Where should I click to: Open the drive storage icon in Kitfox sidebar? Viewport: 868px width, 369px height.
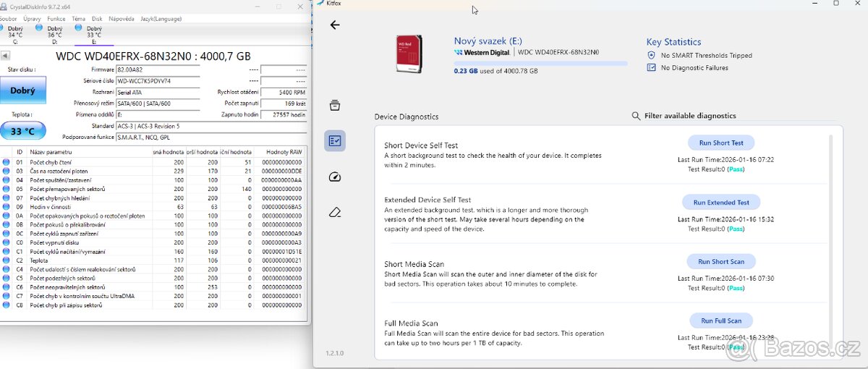pyautogui.click(x=334, y=106)
